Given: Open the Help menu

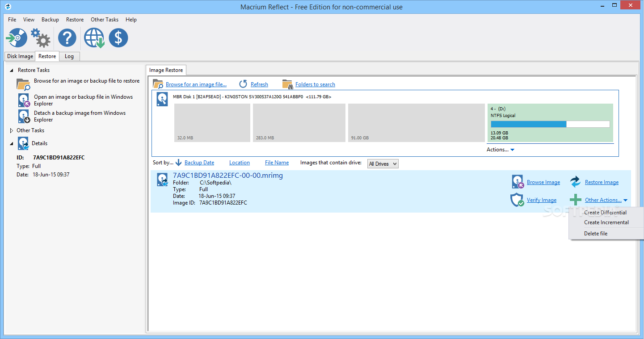Looking at the screenshot, I should (131, 20).
